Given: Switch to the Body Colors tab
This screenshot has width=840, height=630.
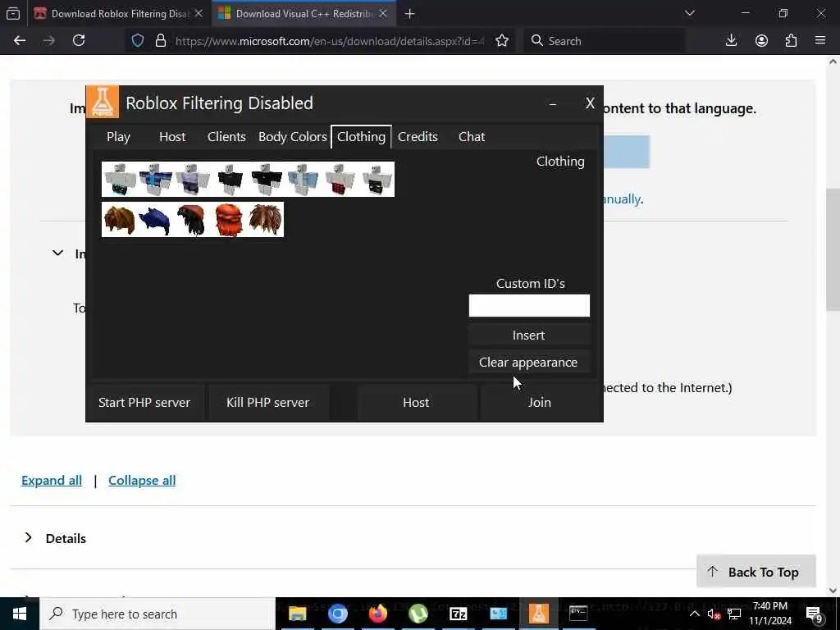Looking at the screenshot, I should (293, 137).
